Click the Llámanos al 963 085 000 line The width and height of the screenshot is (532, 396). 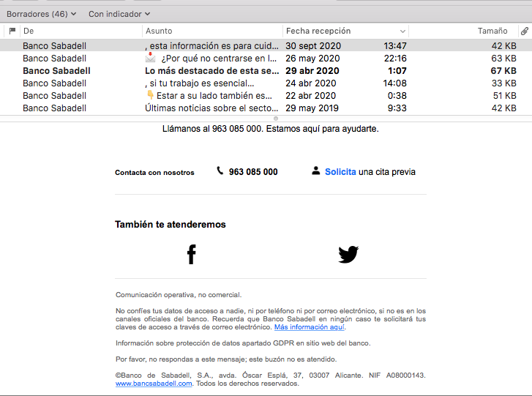coord(271,129)
